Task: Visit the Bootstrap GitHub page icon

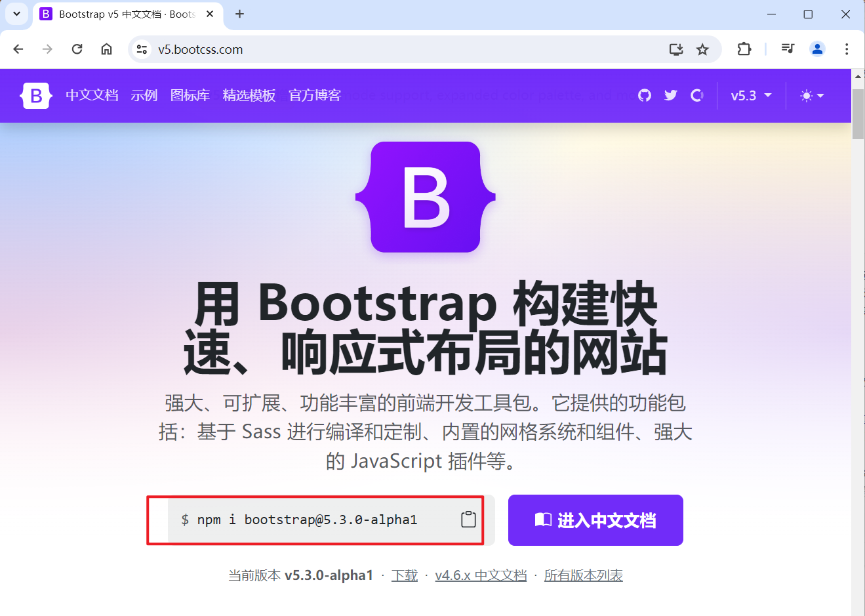Action: tap(645, 96)
